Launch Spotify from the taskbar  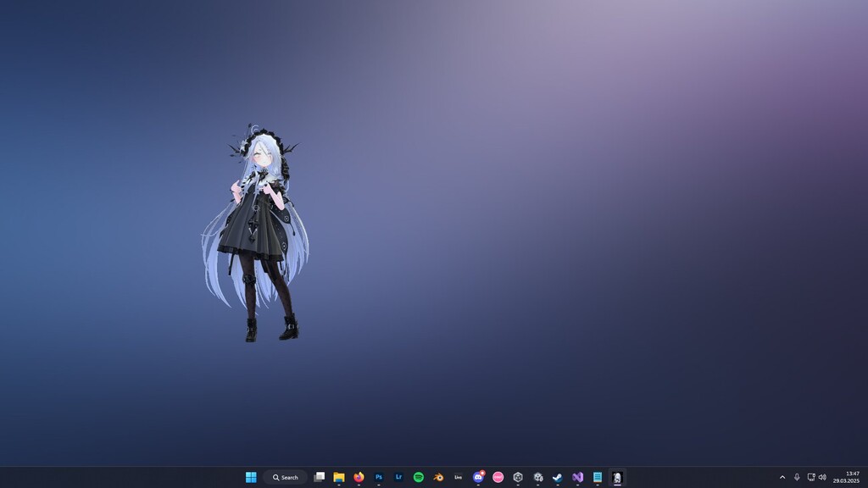[x=419, y=477]
